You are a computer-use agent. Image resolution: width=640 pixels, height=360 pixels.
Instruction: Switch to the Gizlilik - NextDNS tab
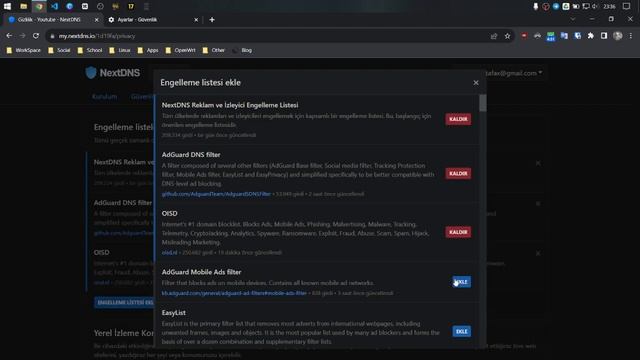click(x=52, y=20)
